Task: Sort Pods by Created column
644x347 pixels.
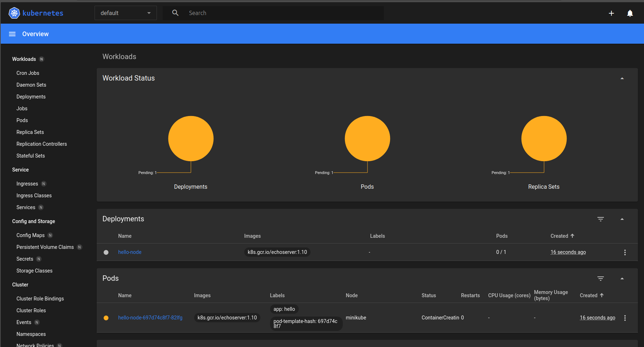Action: pos(588,295)
